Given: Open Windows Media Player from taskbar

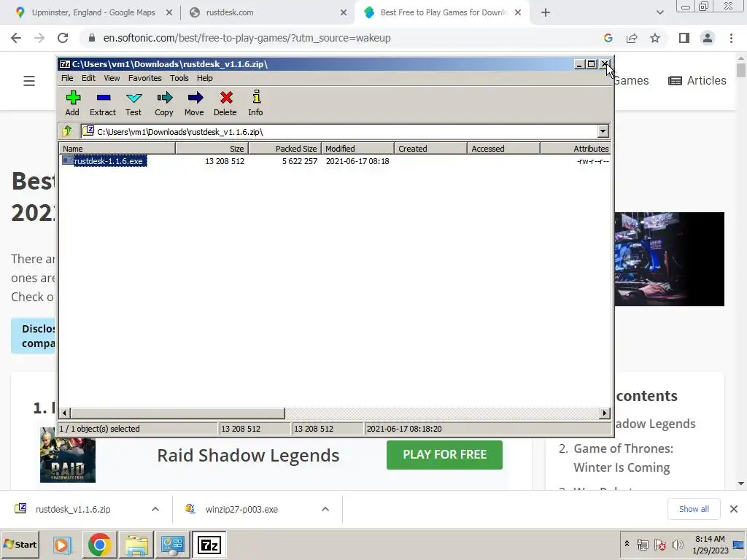Looking at the screenshot, I should tap(62, 545).
